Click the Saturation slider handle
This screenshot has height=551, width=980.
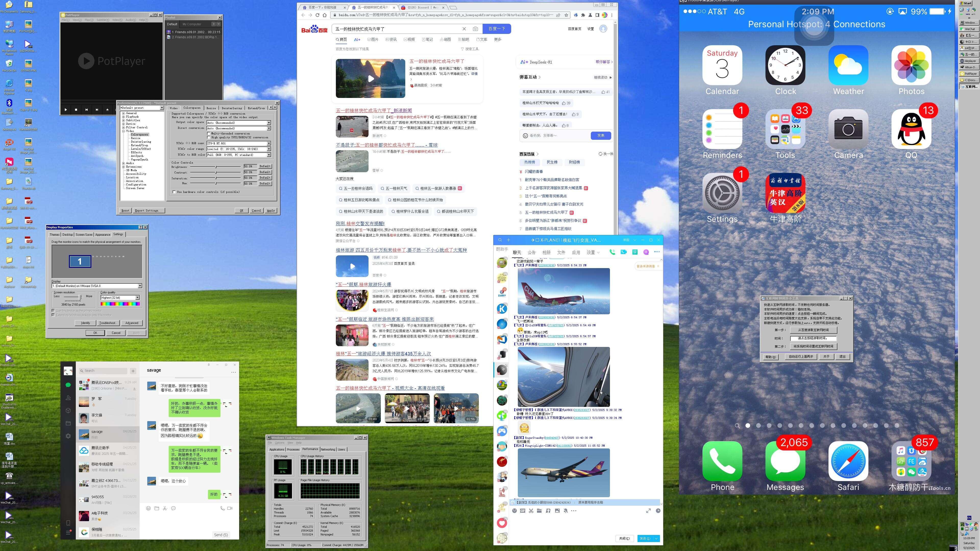pos(216,178)
